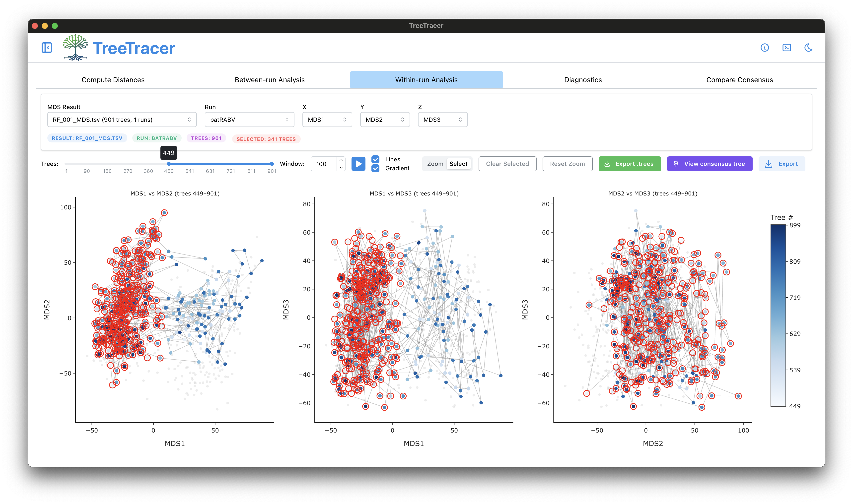
Task: Click the Clear Selected button
Action: coord(507,164)
